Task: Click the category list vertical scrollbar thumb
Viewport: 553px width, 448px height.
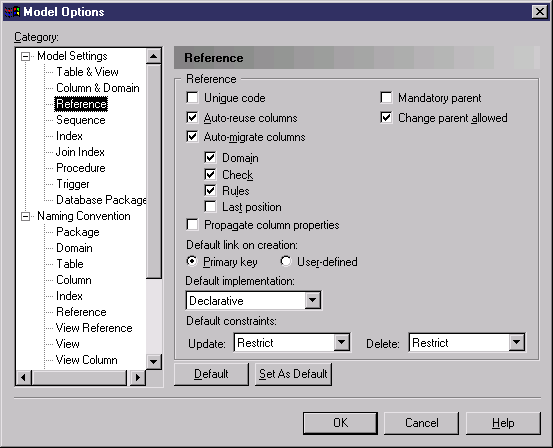Action: pyautogui.click(x=154, y=171)
